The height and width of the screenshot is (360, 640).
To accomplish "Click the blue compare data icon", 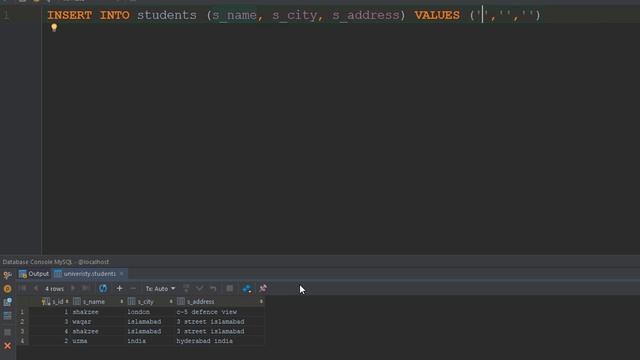I will 247,289.
